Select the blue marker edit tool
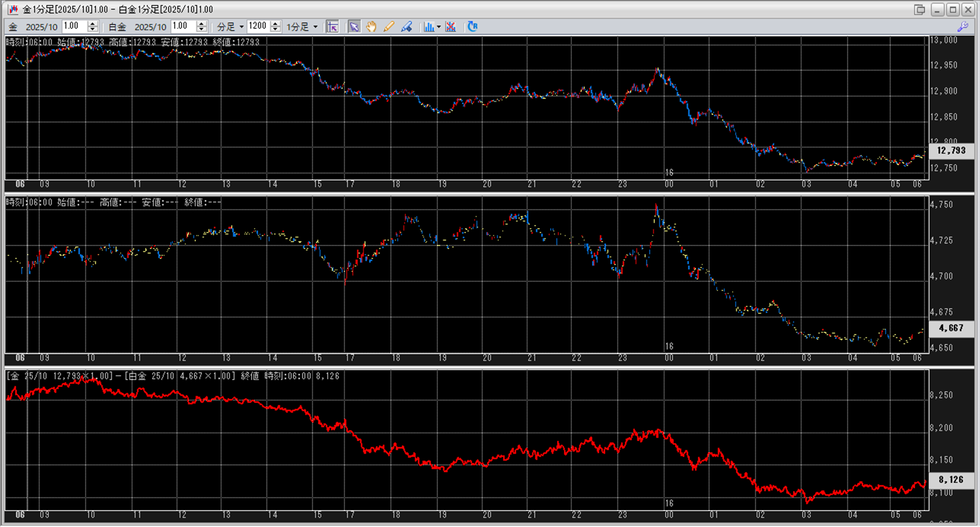The height and width of the screenshot is (527, 980). coord(406,27)
